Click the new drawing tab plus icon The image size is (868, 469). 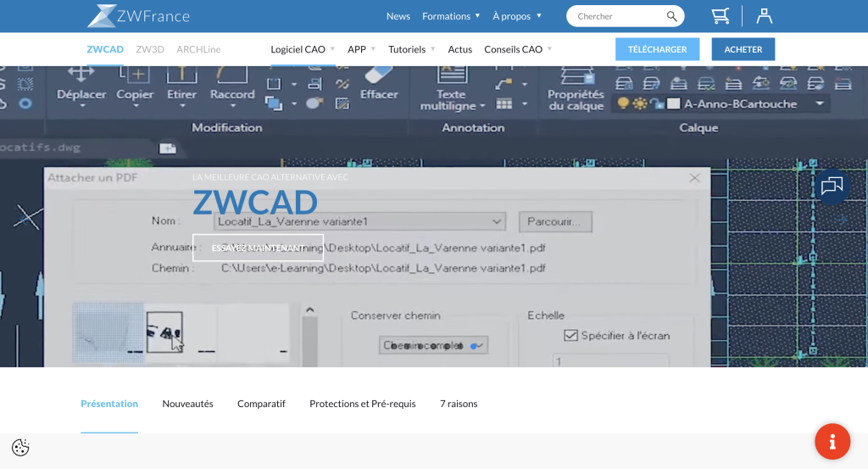[x=168, y=148]
